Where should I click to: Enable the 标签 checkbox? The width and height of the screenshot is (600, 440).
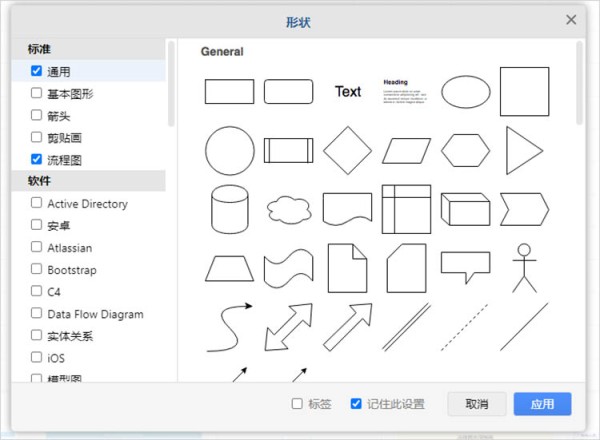(x=297, y=404)
